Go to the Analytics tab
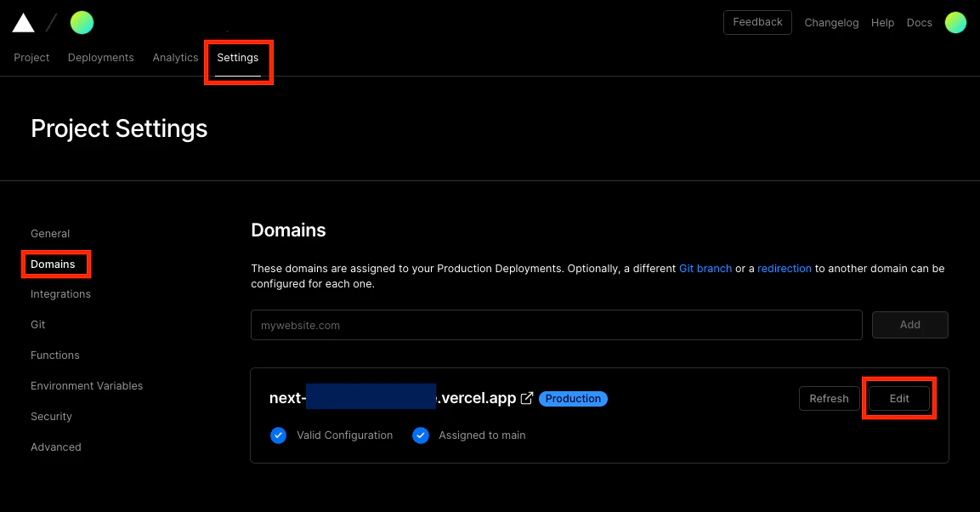 tap(175, 58)
